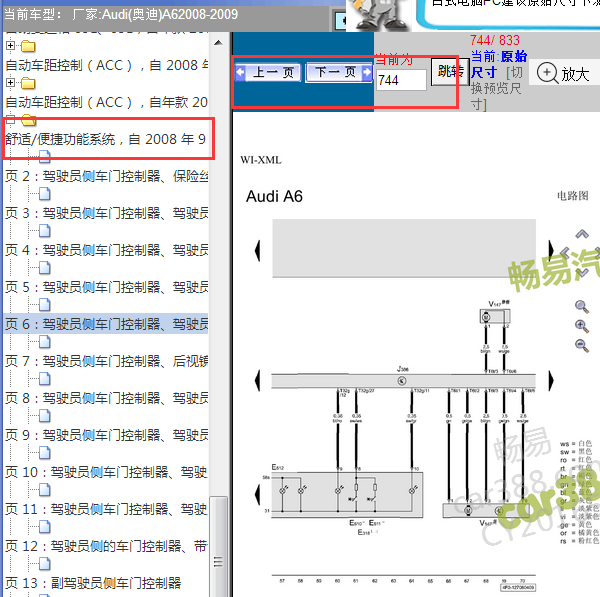Open tree entry 页 11
600x597 pixels.
[107, 509]
